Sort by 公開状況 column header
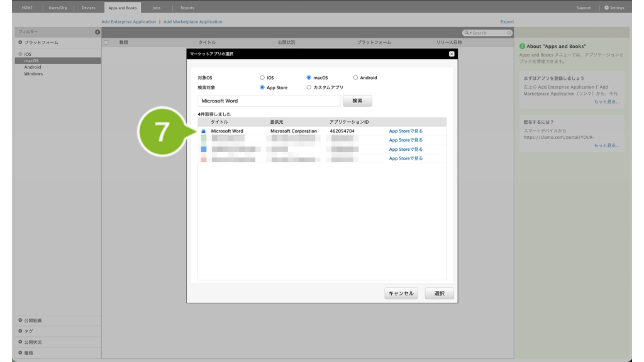This screenshot has width=644, height=362. click(x=286, y=42)
